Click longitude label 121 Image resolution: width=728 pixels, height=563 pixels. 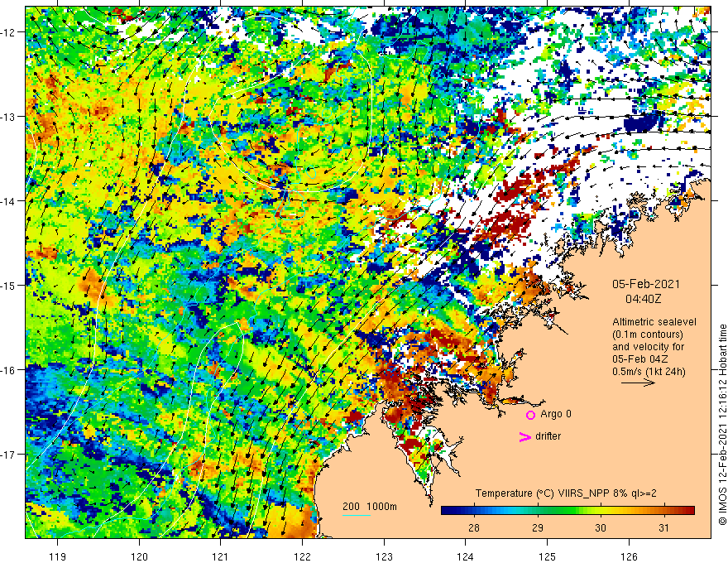221,556
